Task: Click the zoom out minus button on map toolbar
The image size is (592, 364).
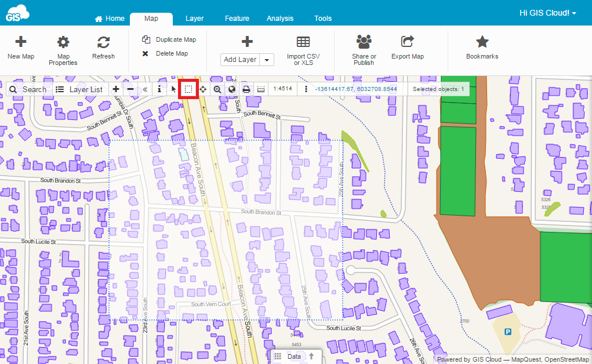Action: pos(130,89)
